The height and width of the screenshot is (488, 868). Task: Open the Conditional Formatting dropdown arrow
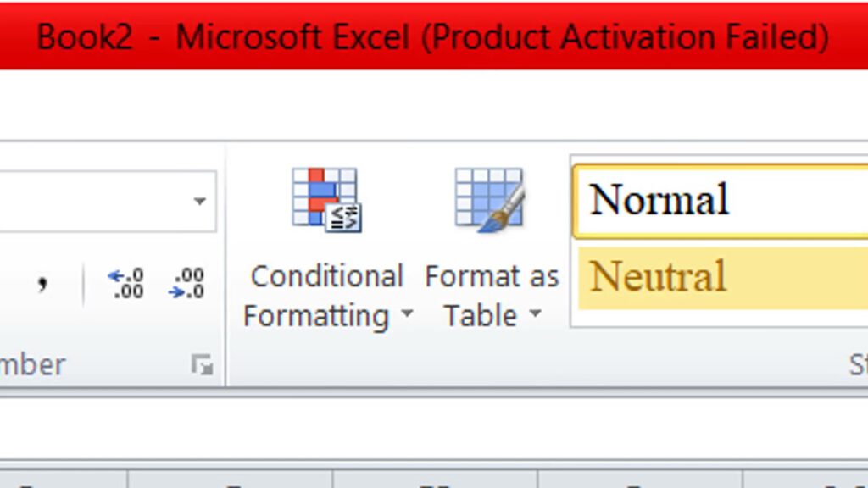pyautogui.click(x=407, y=316)
